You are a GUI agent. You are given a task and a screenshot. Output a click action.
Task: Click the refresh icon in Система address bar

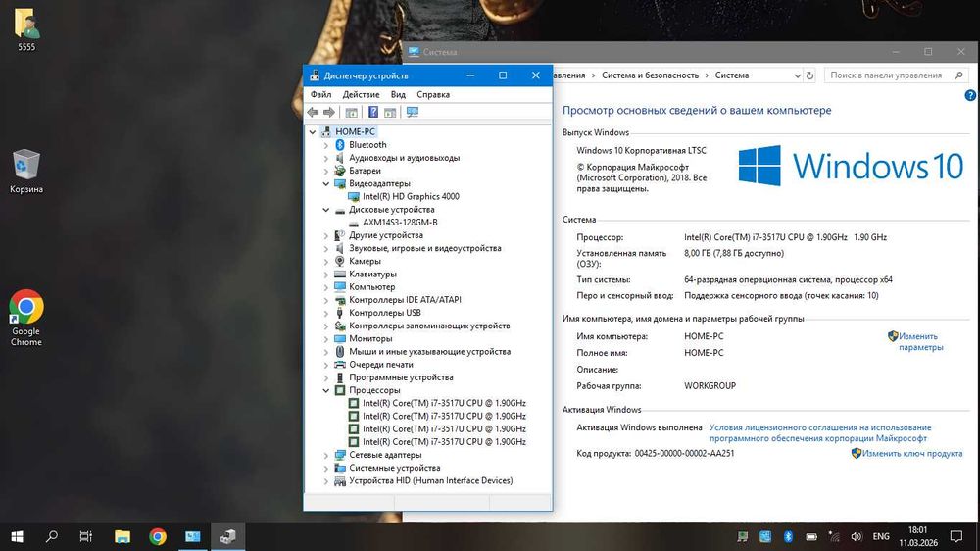809,75
